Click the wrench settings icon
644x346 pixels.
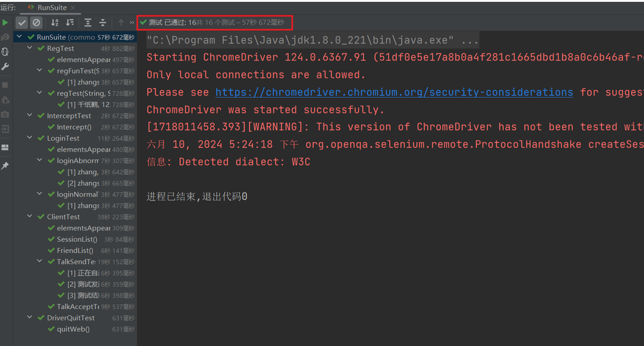(5, 67)
